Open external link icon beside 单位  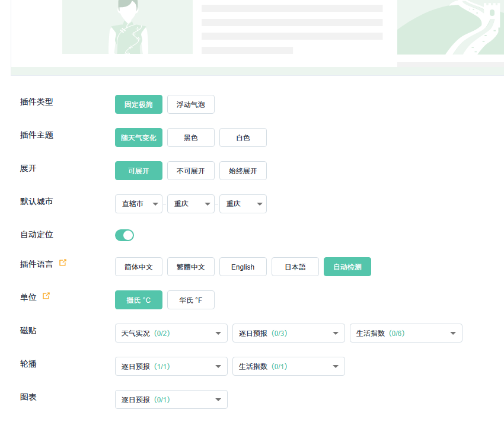coord(46,296)
